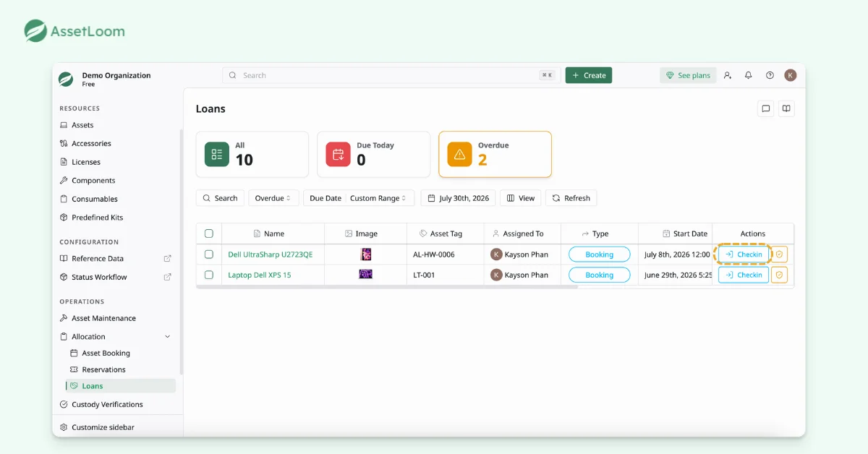
Task: Select Asset Booking under Allocation
Action: coord(106,354)
